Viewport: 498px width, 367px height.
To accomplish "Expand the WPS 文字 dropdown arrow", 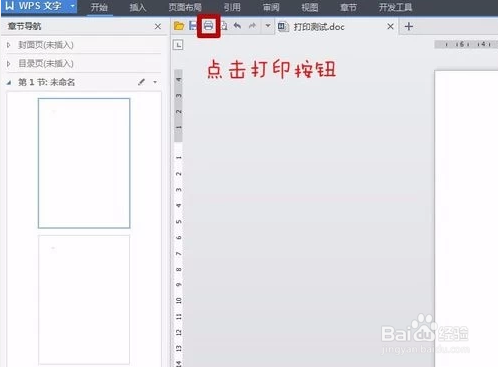I will click(72, 6).
